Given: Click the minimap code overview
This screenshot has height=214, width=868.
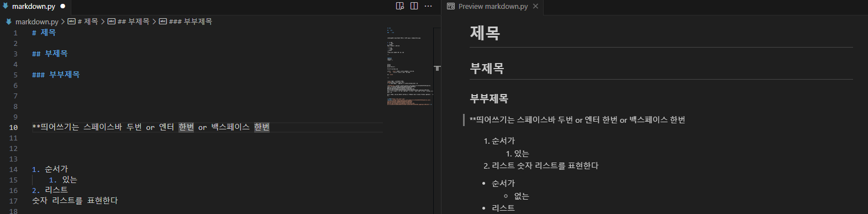Looking at the screenshot, I should pos(409,66).
